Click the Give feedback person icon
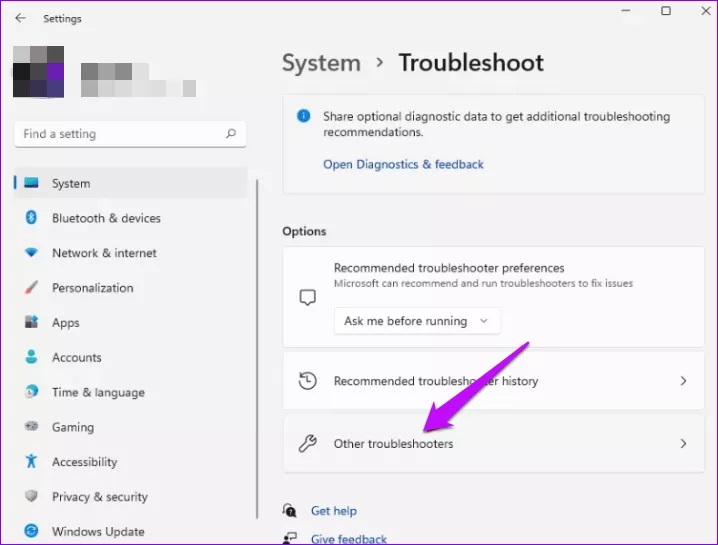The width and height of the screenshot is (718, 545). pyautogui.click(x=290, y=538)
